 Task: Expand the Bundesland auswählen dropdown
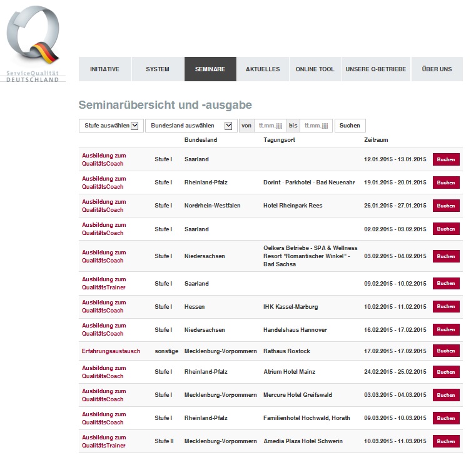[x=190, y=126]
